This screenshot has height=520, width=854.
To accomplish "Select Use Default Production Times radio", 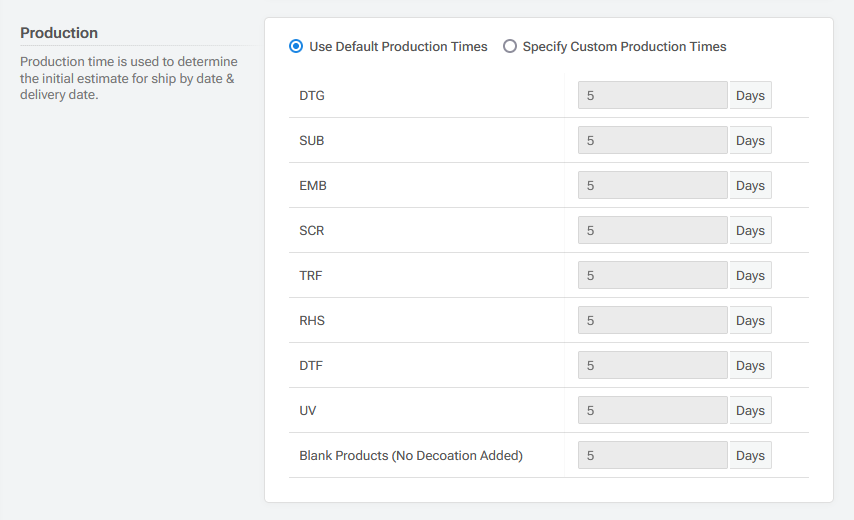I will tap(296, 46).
